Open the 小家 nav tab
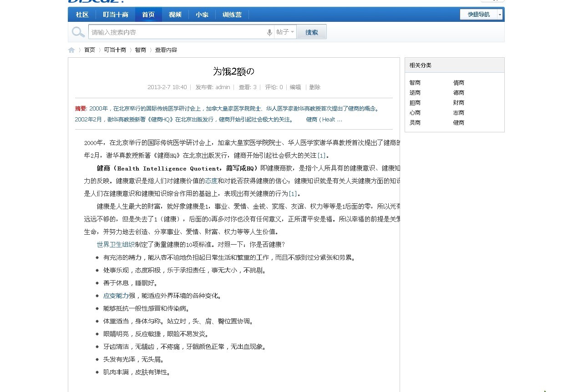 point(202,15)
